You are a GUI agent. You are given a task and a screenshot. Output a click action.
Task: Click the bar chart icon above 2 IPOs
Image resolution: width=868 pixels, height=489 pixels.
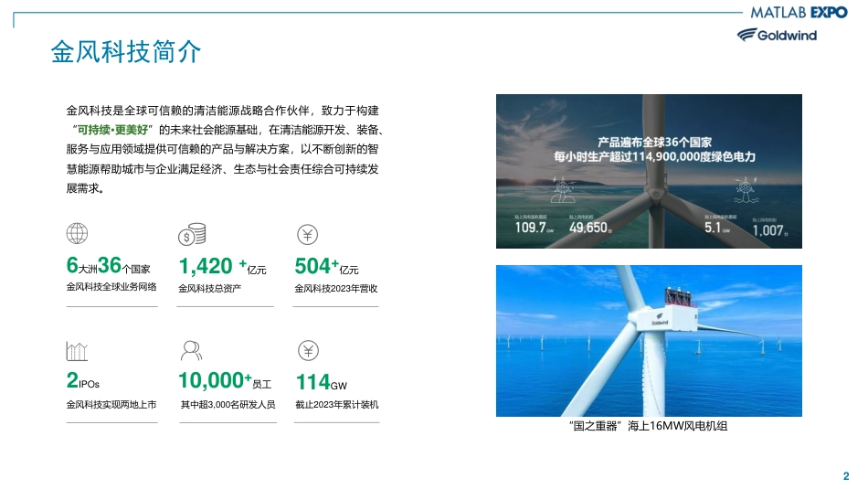pyautogui.click(x=77, y=351)
